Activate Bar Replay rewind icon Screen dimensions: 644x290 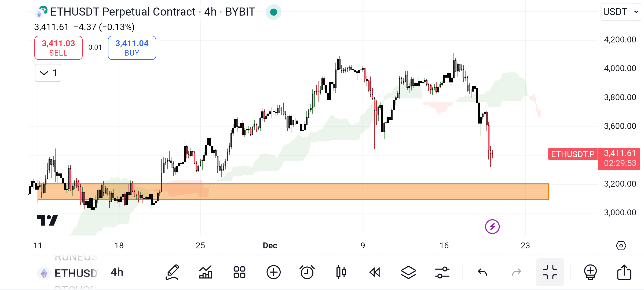pyautogui.click(x=375, y=272)
